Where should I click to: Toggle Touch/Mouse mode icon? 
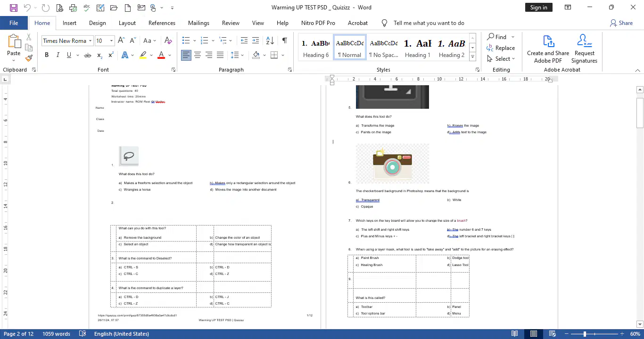tap(153, 8)
